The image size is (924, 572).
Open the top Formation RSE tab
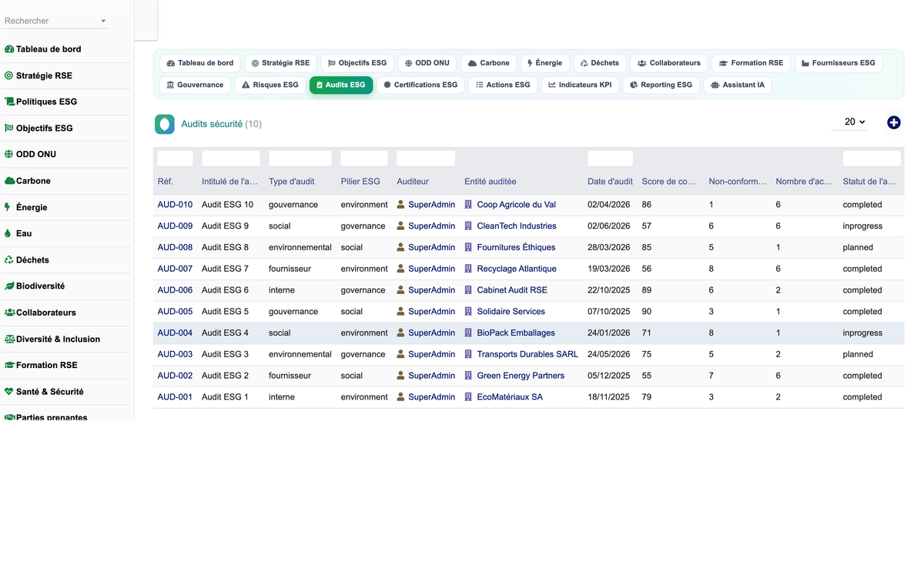[751, 63]
